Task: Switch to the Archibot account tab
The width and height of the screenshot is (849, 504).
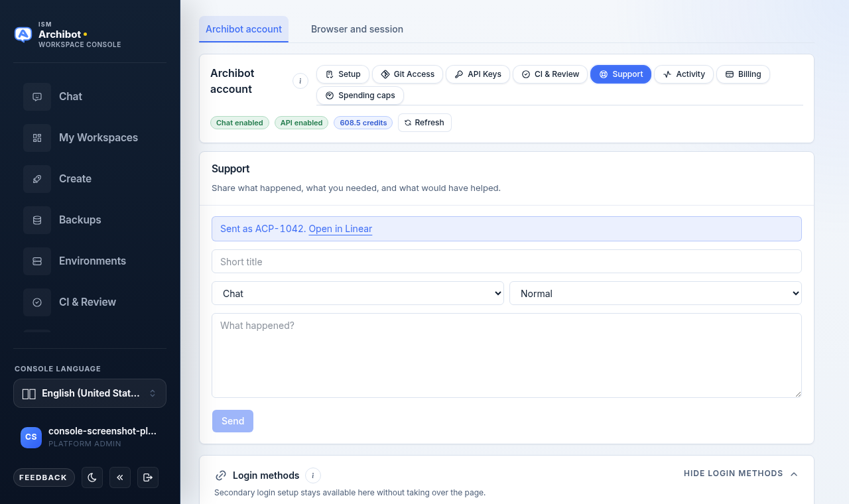Action: pyautogui.click(x=243, y=29)
